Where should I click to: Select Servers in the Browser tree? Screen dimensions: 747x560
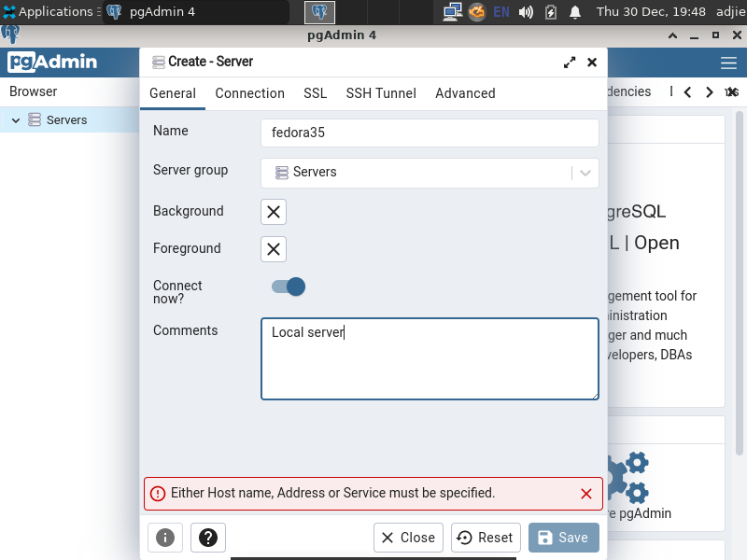click(66, 120)
